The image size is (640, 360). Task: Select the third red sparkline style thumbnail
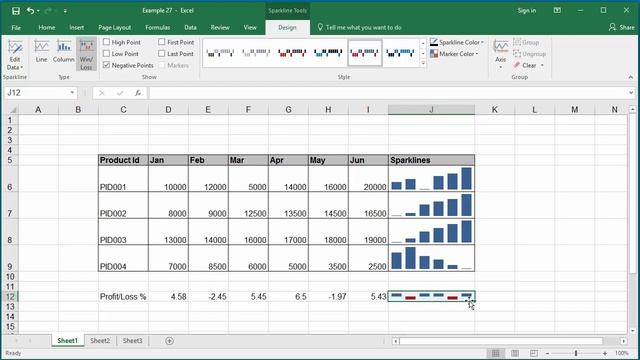[292, 53]
